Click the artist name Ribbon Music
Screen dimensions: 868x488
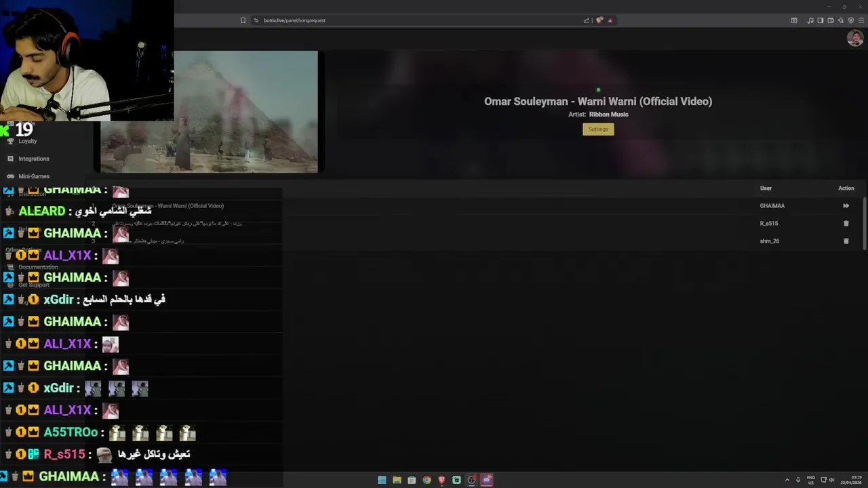608,114
